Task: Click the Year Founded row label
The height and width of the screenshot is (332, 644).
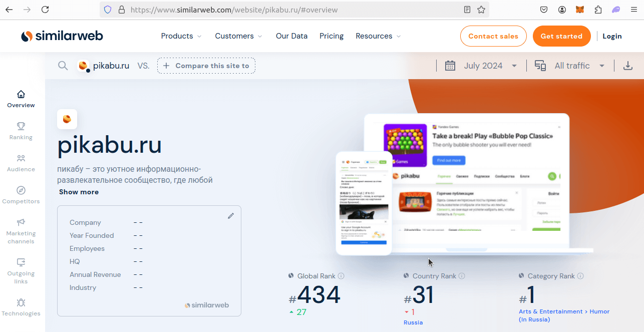Action: 92,235
